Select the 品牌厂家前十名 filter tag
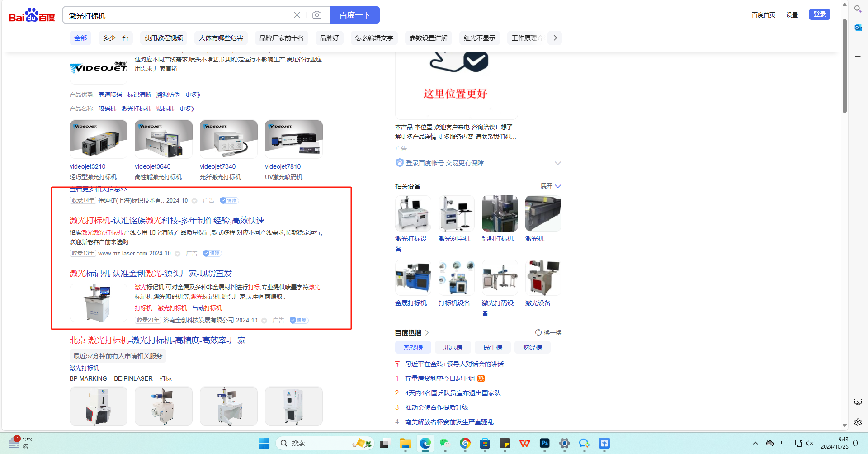Screen dimensions: 868x454 (x=281, y=38)
